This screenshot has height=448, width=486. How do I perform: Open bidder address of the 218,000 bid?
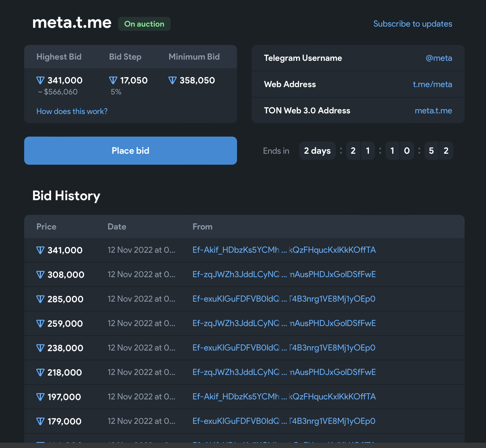(x=284, y=372)
